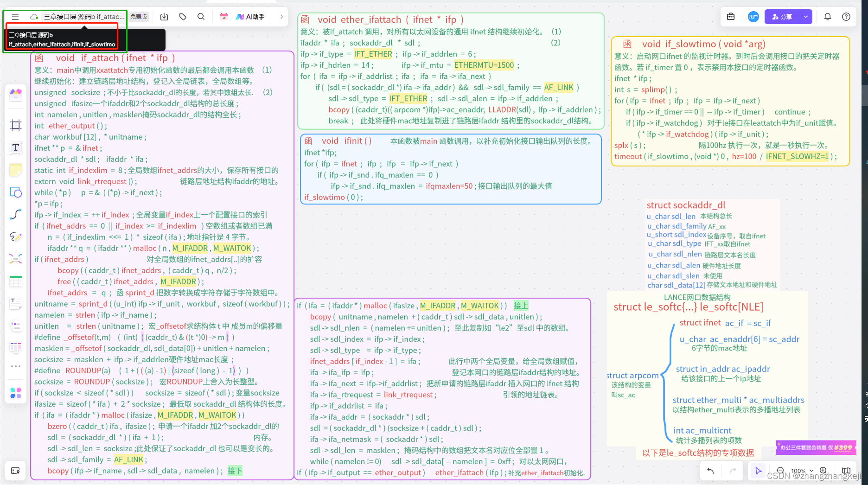Select the Frame tool
Screen dimensions: 868x485
point(16,125)
